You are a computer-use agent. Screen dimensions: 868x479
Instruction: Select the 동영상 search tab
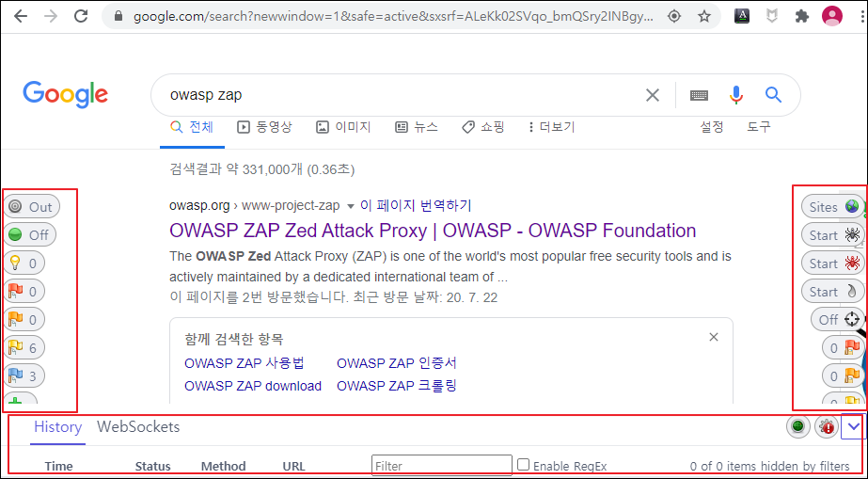click(x=264, y=127)
